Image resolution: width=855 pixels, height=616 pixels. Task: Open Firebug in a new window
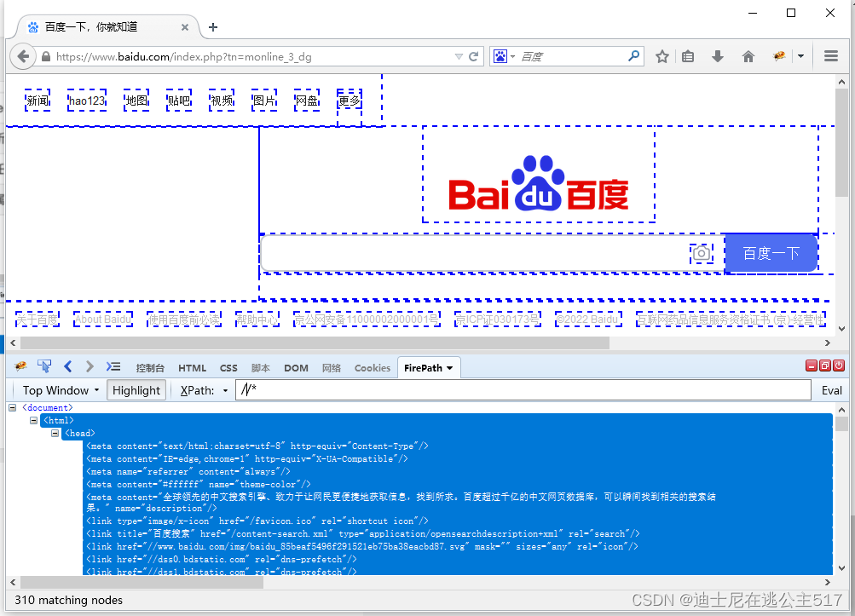pyautogui.click(x=825, y=366)
